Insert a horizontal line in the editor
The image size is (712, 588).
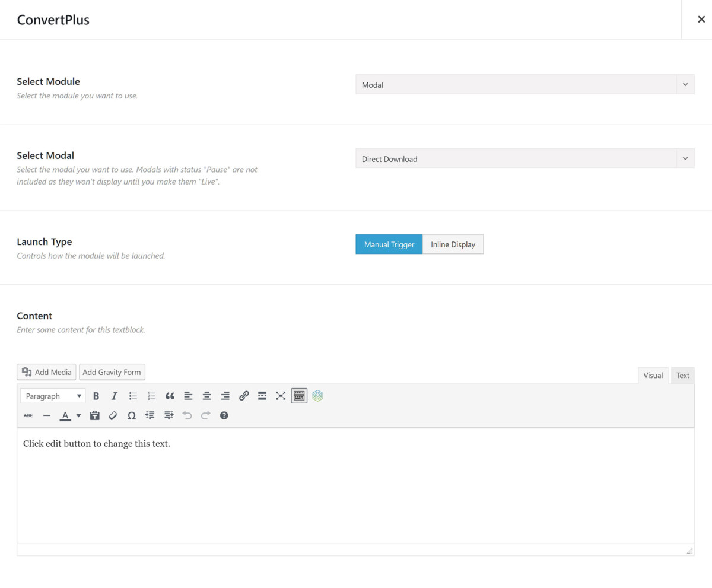pyautogui.click(x=46, y=415)
